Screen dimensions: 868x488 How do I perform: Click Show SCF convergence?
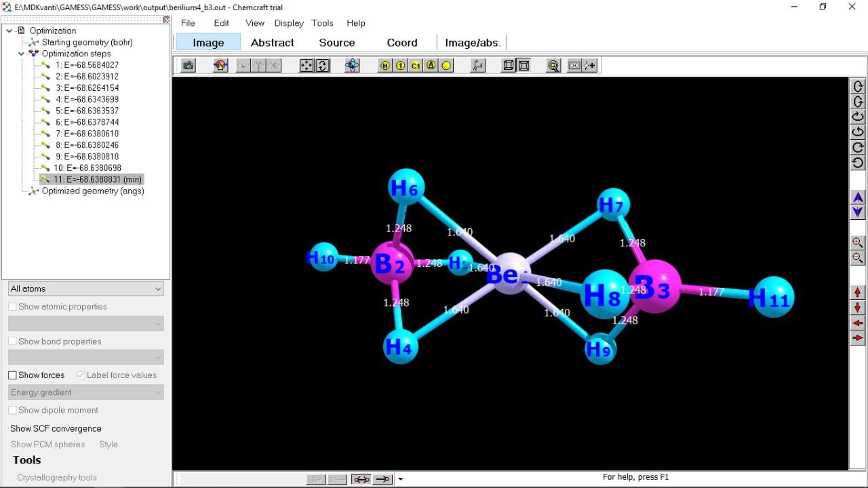pos(56,429)
